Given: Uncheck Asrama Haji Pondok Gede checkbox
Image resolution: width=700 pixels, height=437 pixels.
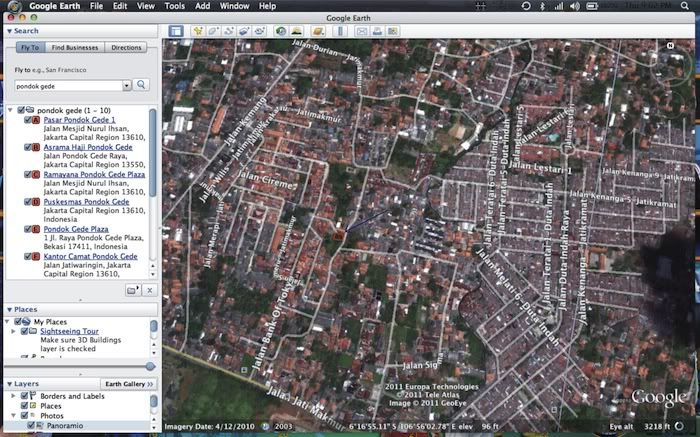Looking at the screenshot, I should [x=28, y=147].
